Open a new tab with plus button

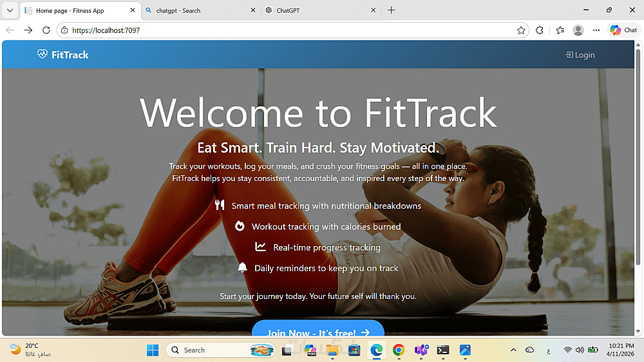click(x=392, y=10)
